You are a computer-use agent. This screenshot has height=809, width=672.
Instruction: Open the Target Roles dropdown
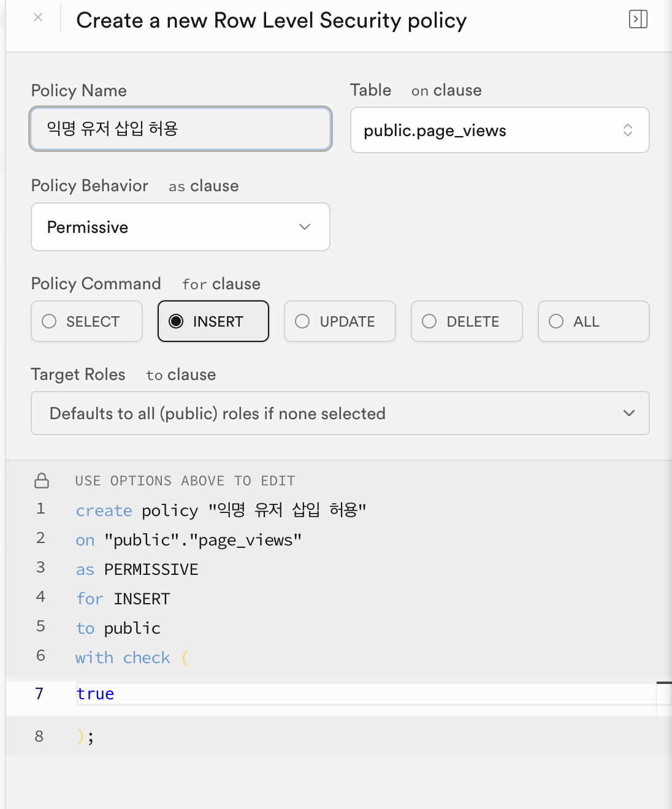click(340, 413)
